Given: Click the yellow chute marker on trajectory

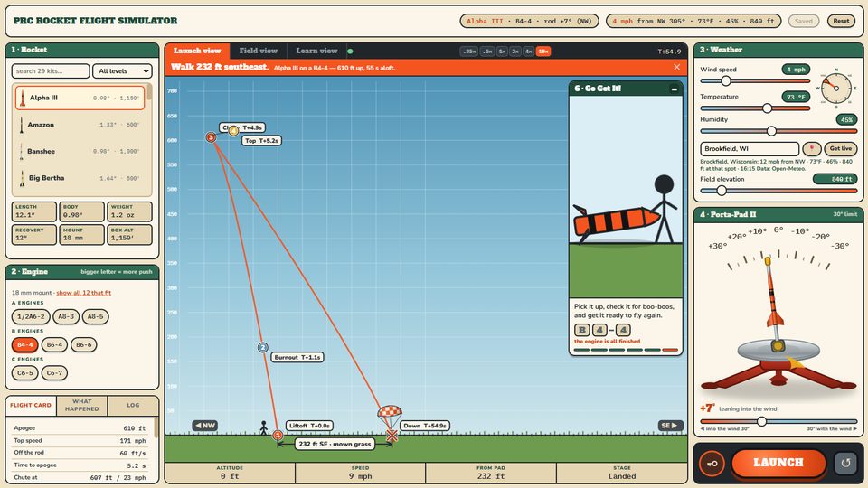Looking at the screenshot, I should pos(233,130).
